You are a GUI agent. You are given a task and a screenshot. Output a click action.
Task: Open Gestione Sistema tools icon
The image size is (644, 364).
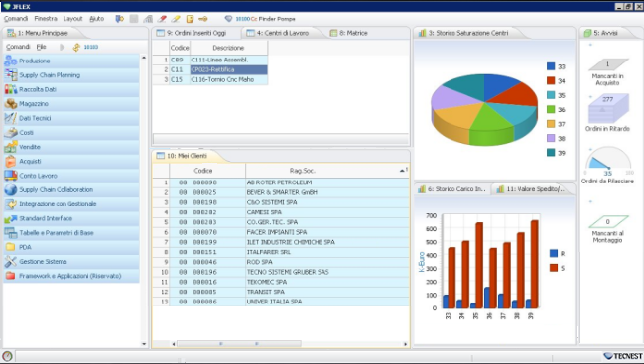click(x=10, y=261)
